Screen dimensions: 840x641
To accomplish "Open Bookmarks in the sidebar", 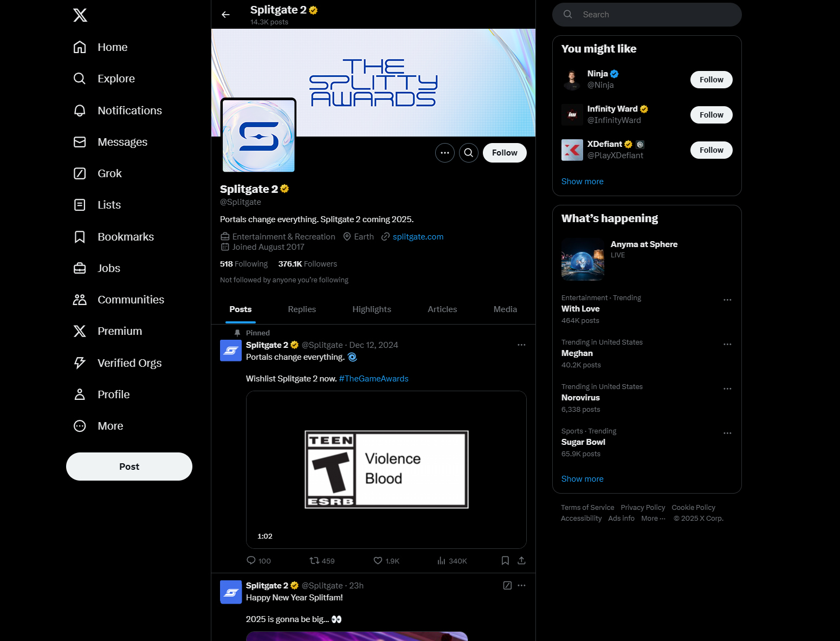I will (114, 237).
